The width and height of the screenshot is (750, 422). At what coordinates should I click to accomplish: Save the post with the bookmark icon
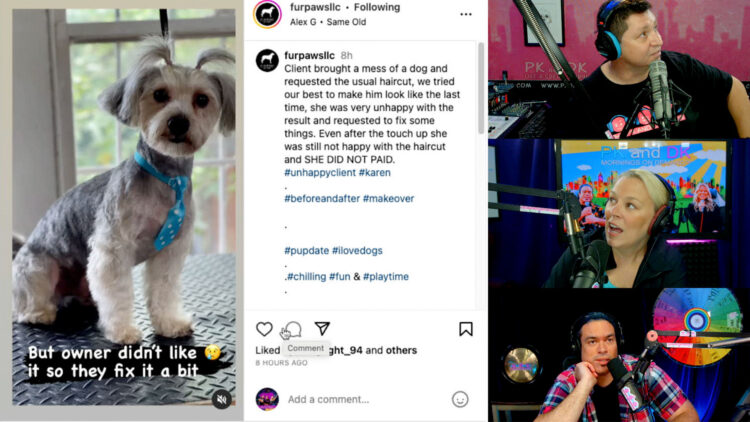[x=466, y=329]
